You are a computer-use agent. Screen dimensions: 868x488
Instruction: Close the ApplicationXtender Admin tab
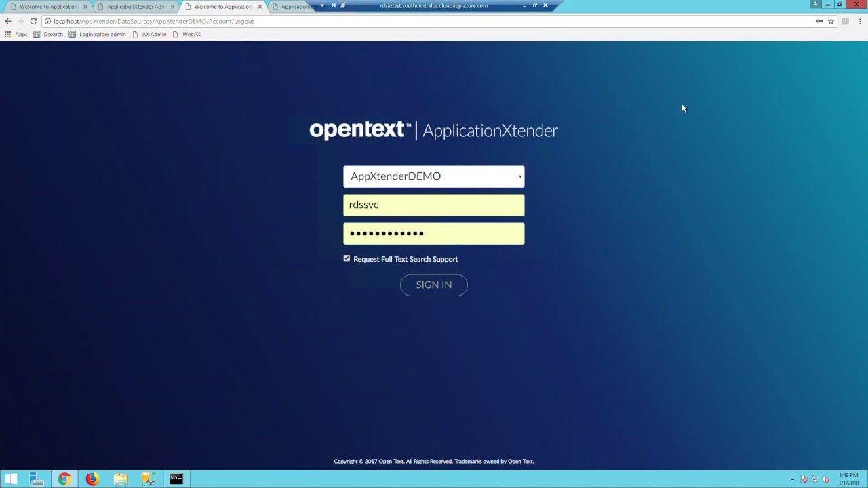172,7
